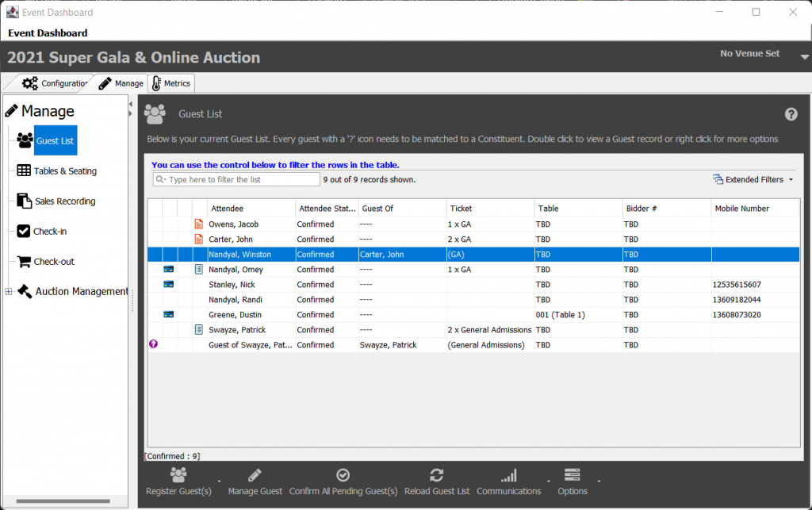Viewport: 812px width, 510px height.
Task: Click the orange document icon for Owens, Jacob
Action: coord(199,224)
